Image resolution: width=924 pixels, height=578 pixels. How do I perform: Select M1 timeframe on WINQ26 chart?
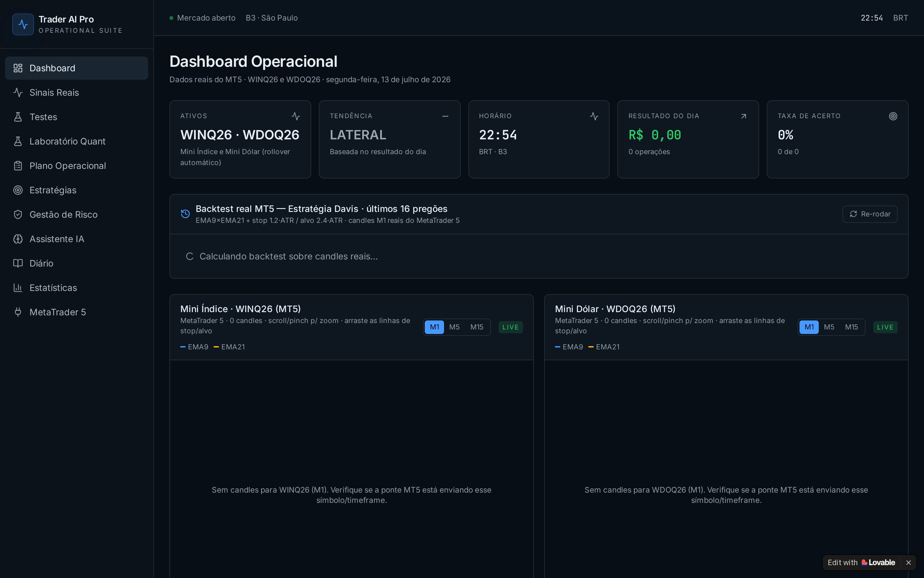pos(434,327)
